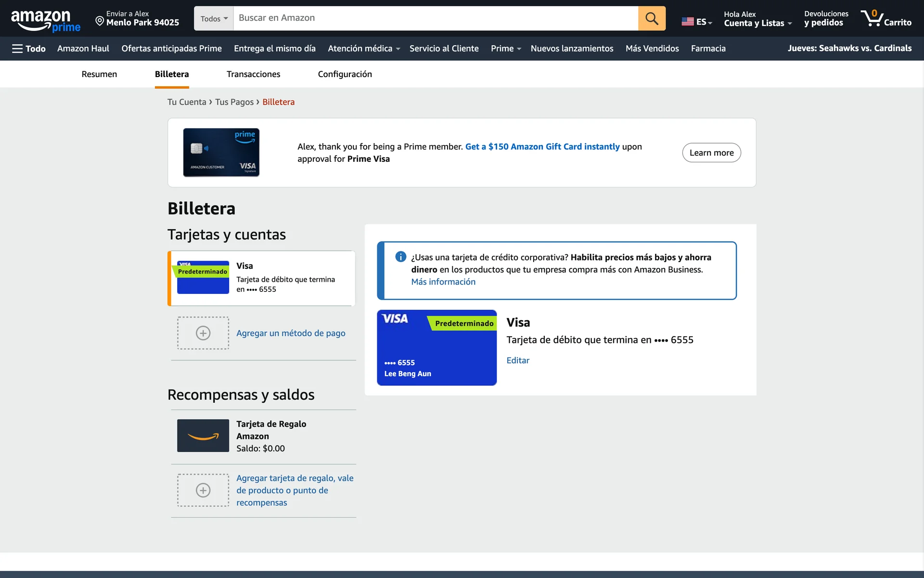Viewport: 924px width, 578px height.
Task: Click the Más información link
Action: click(x=443, y=282)
